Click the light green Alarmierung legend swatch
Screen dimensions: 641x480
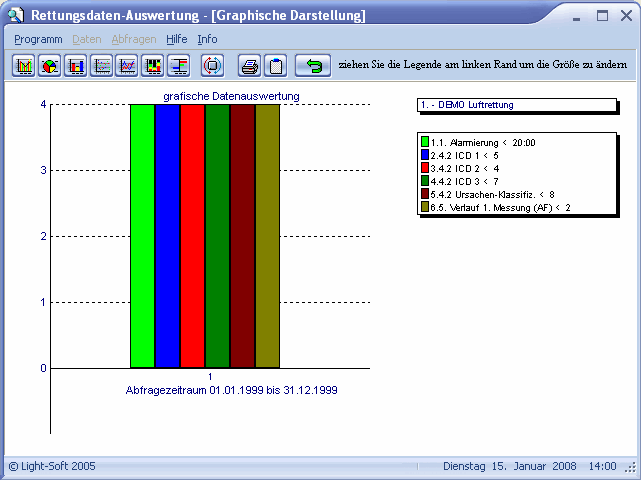(x=425, y=142)
